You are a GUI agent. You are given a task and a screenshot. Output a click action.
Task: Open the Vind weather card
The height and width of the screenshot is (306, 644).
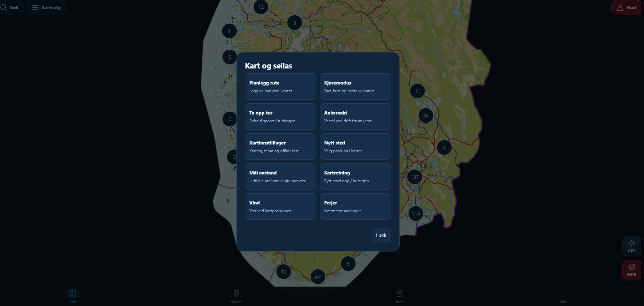pyautogui.click(x=281, y=206)
